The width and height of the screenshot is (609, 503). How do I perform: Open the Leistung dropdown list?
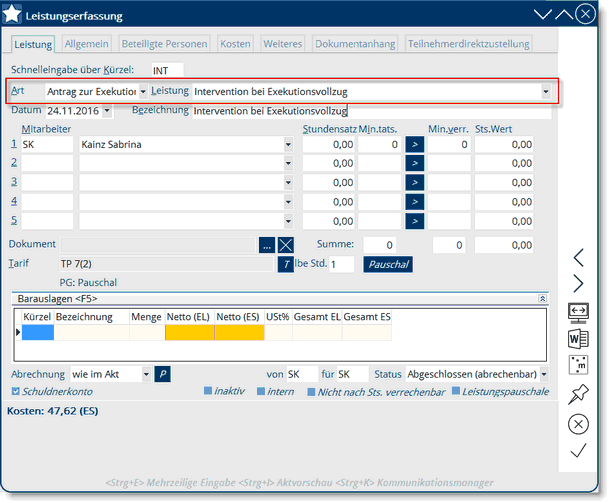coord(545,91)
